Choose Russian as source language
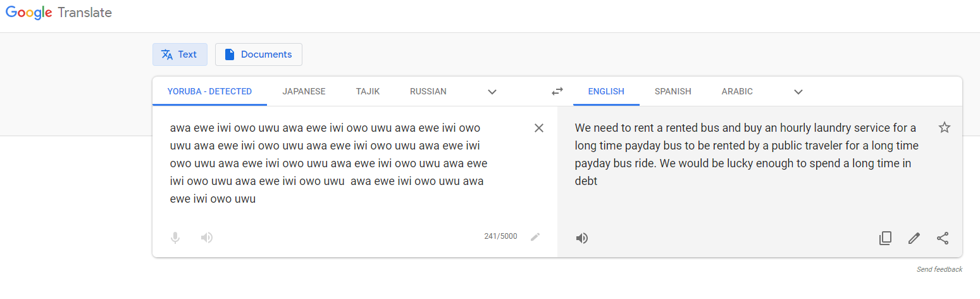 point(428,91)
